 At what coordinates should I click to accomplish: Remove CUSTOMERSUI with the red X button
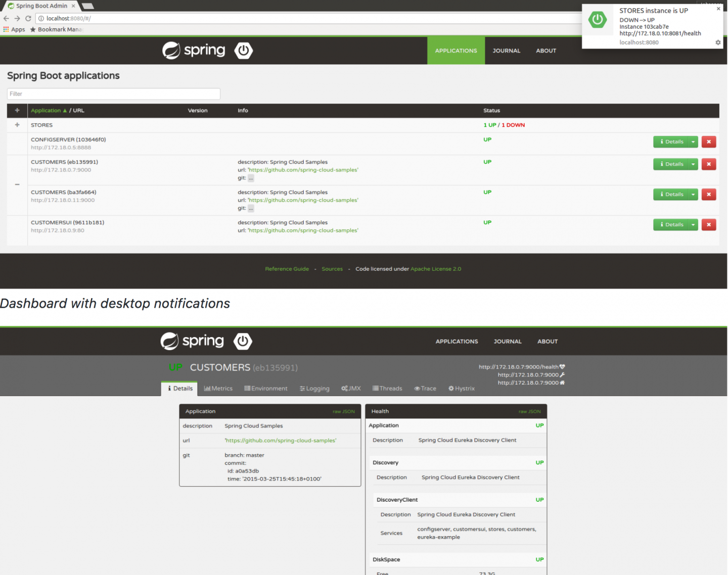[x=709, y=225]
